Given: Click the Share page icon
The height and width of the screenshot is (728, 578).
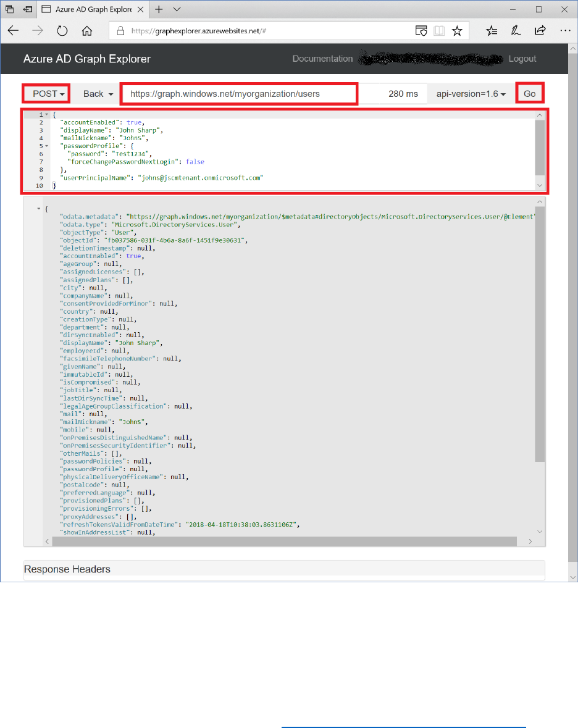Looking at the screenshot, I should click(x=540, y=31).
